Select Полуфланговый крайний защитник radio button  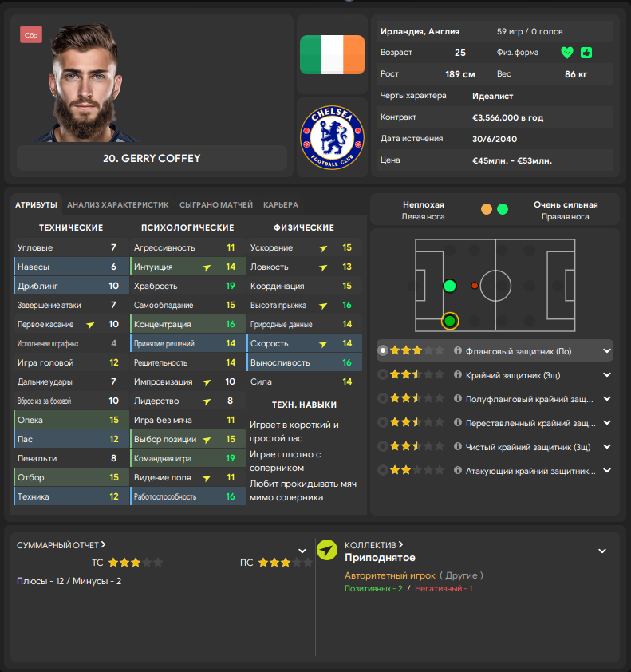[x=383, y=398]
